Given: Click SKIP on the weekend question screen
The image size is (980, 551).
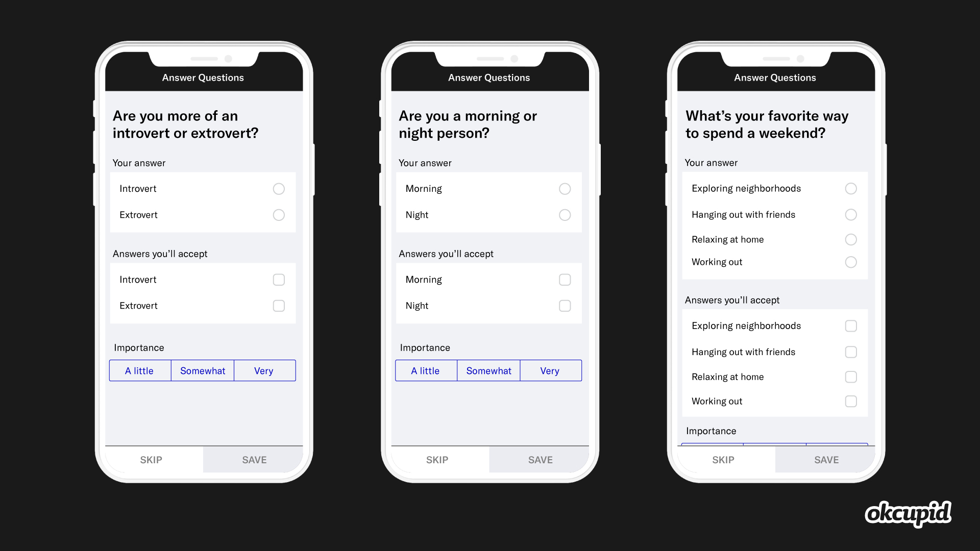Looking at the screenshot, I should (x=724, y=460).
